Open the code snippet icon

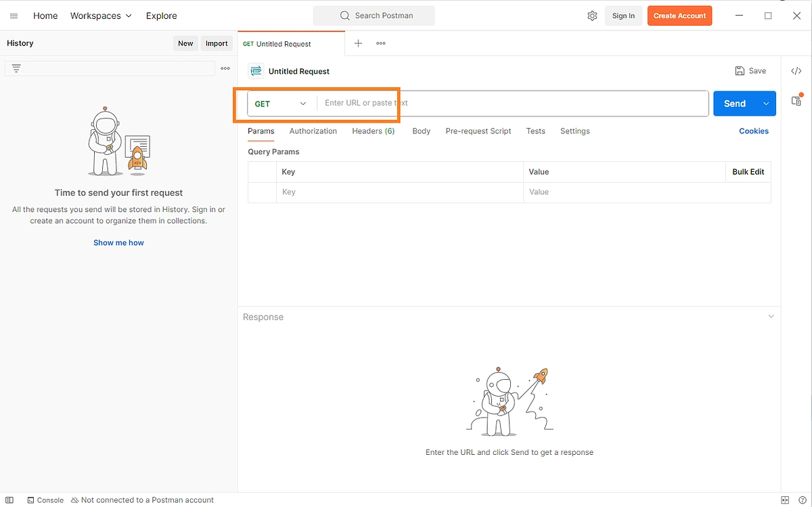(x=796, y=71)
